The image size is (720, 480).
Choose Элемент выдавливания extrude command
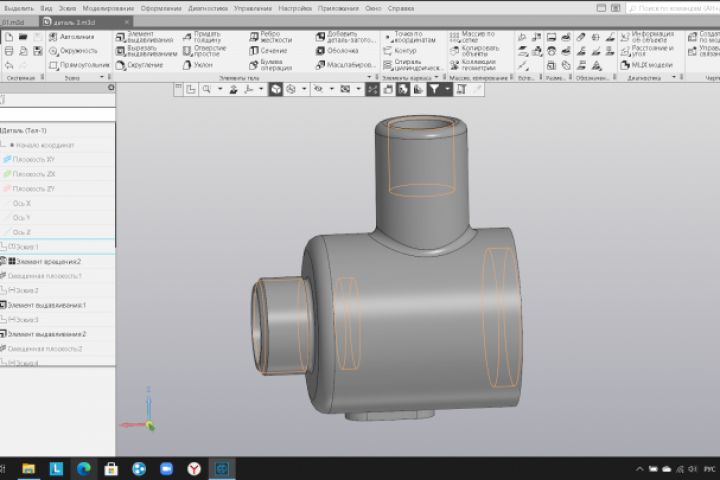click(x=145, y=37)
